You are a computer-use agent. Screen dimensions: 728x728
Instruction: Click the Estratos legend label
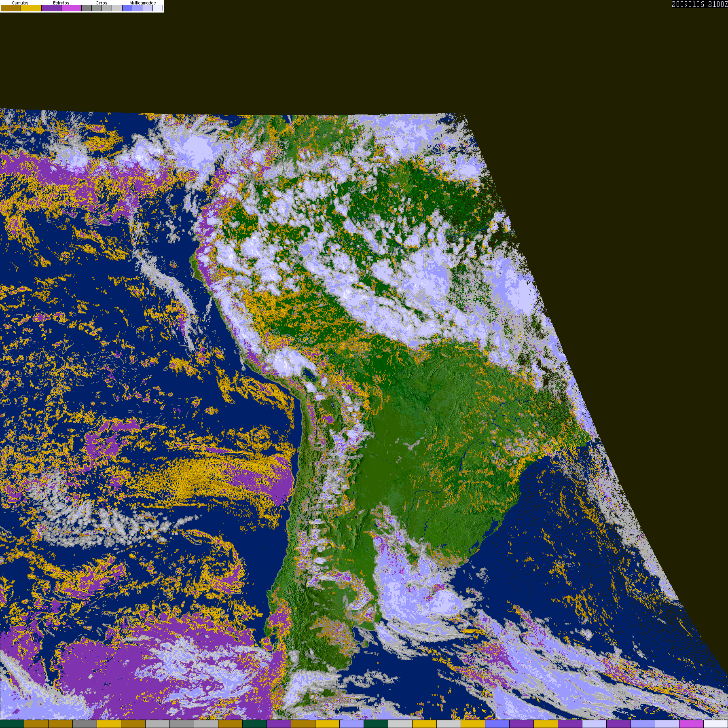click(61, 3)
